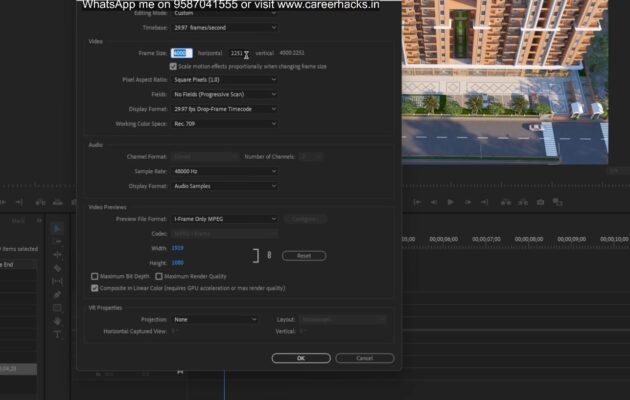Expand the Preview File Format dropdown
The image size is (630, 400).
[x=224, y=218]
